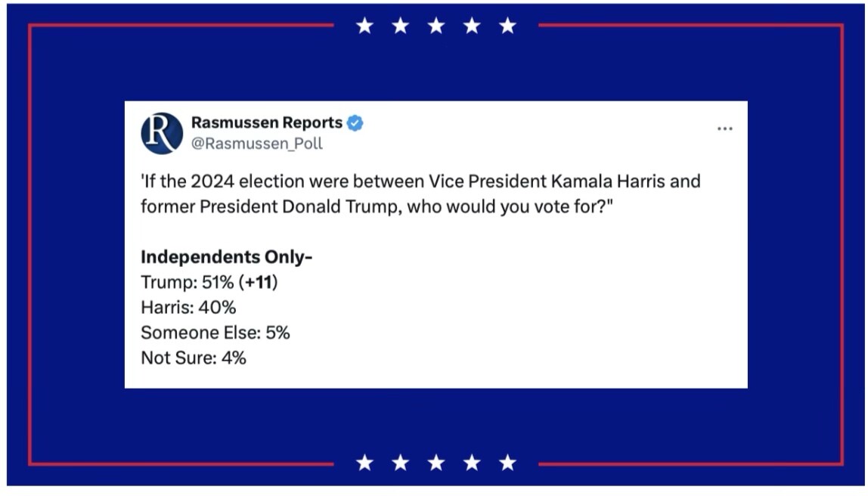The width and height of the screenshot is (868, 496).
Task: Click the leftmost star in the top row
Action: pos(364,26)
